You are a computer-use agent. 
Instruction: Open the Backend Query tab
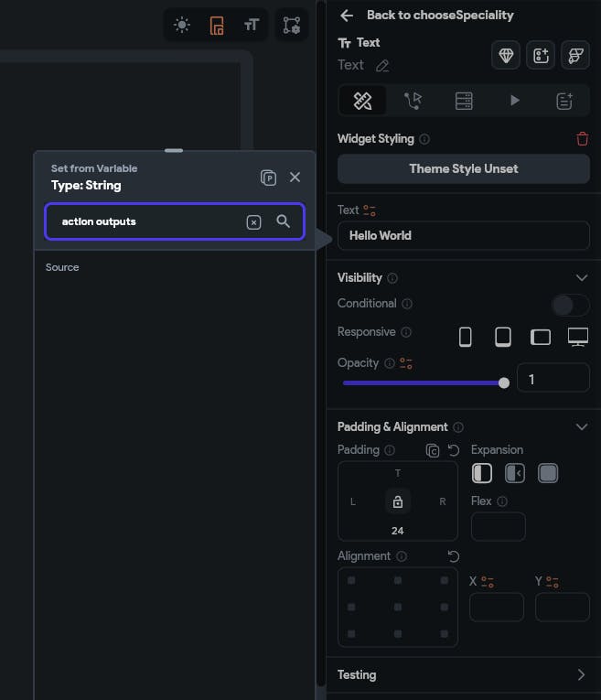click(464, 101)
